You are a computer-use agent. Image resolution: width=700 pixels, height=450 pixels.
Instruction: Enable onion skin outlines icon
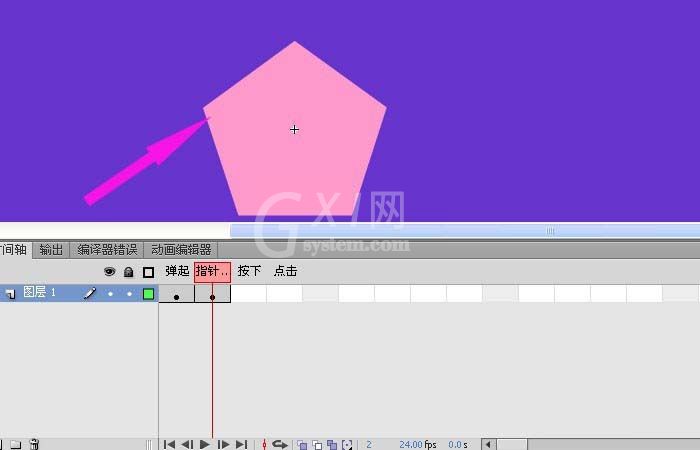pyautogui.click(x=317, y=445)
